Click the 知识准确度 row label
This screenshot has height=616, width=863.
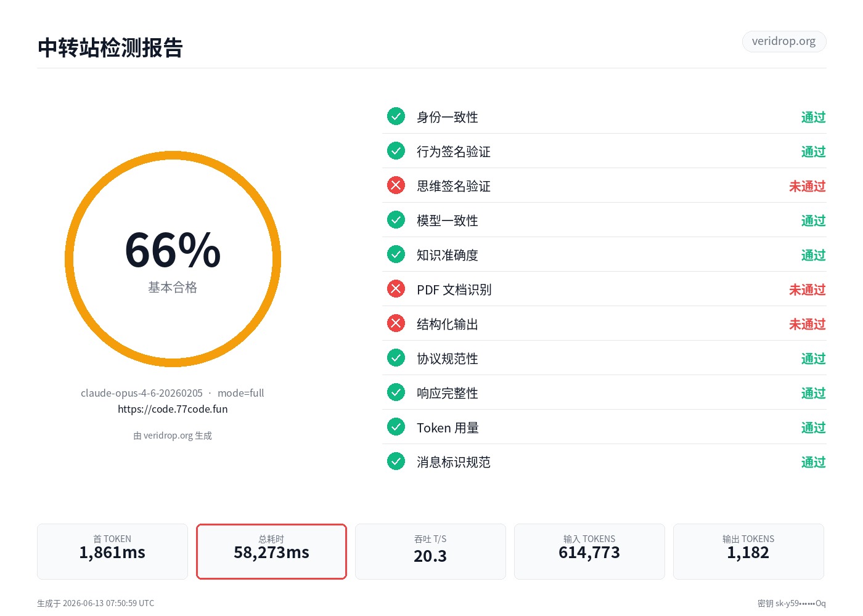coord(448,255)
